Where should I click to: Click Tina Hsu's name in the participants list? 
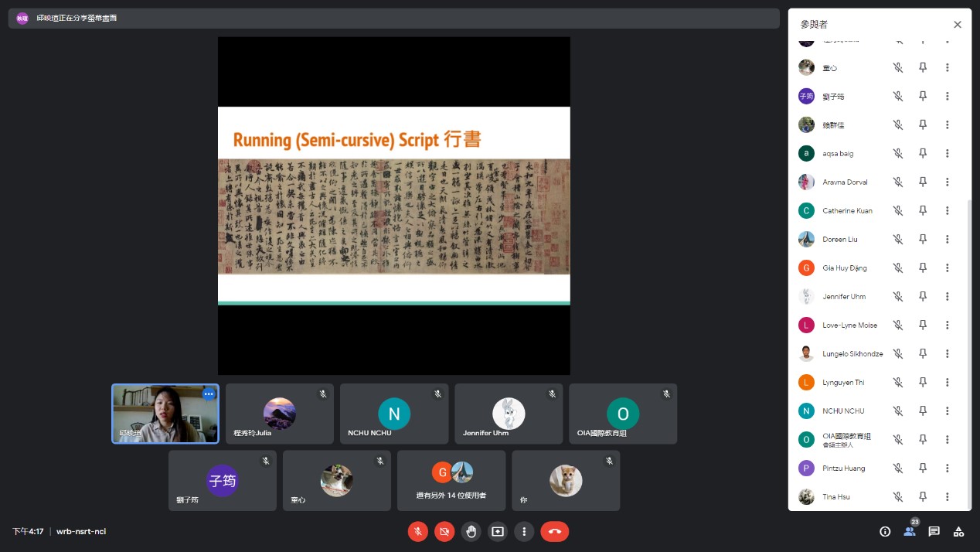(836, 496)
